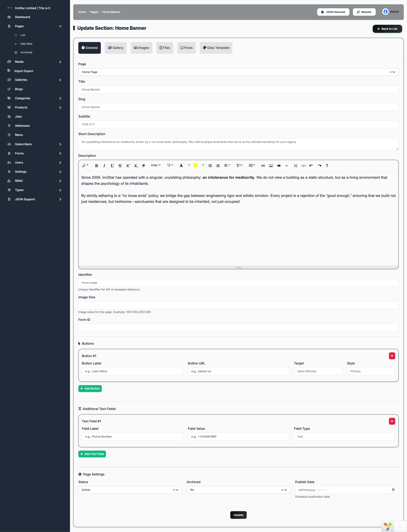This screenshot has width=407, height=532.
Task: Open the Archived dropdown set to No
Action: click(238, 490)
